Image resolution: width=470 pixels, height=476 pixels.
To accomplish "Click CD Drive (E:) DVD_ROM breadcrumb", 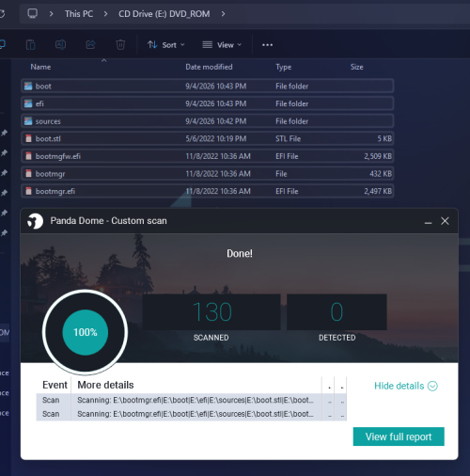I will tap(164, 14).
